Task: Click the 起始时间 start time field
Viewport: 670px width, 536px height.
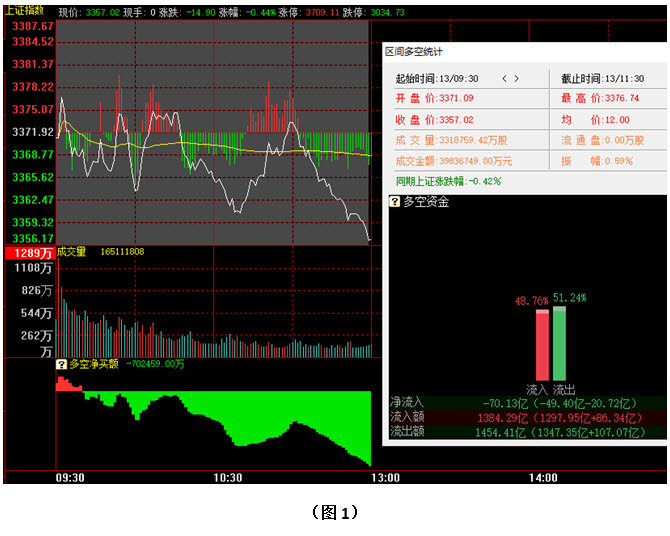Action: (x=437, y=78)
